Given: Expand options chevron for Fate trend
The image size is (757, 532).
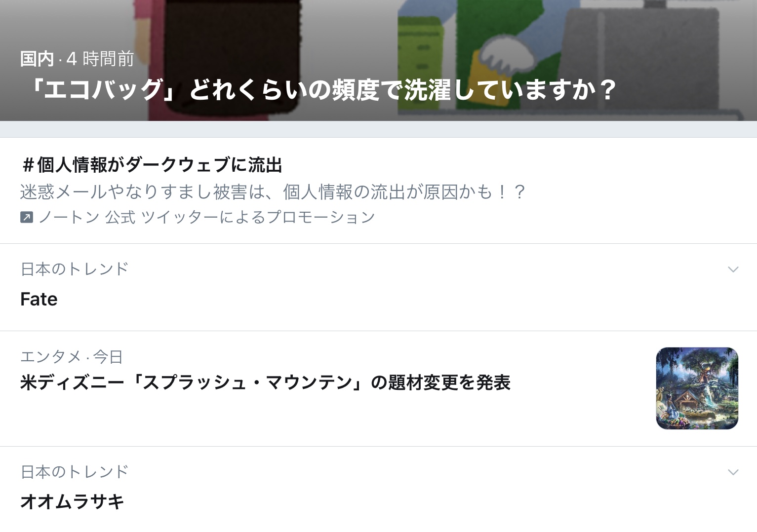Looking at the screenshot, I should click(x=733, y=269).
